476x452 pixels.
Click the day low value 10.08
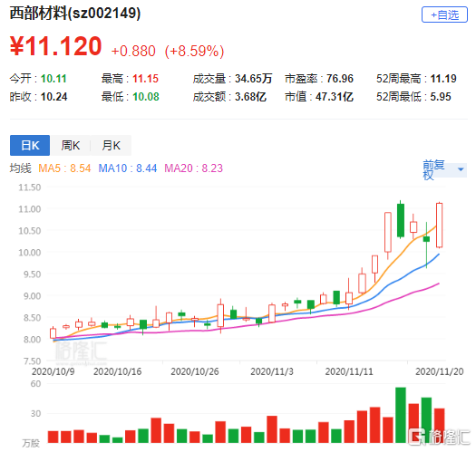tap(146, 97)
